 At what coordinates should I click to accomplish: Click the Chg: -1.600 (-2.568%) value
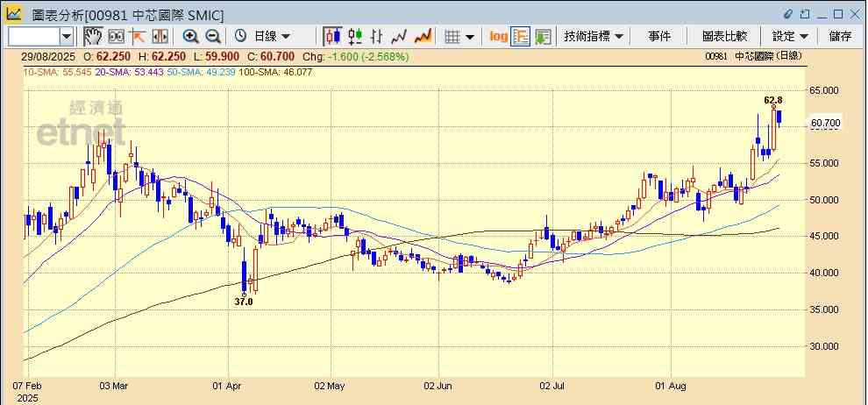tap(356, 56)
